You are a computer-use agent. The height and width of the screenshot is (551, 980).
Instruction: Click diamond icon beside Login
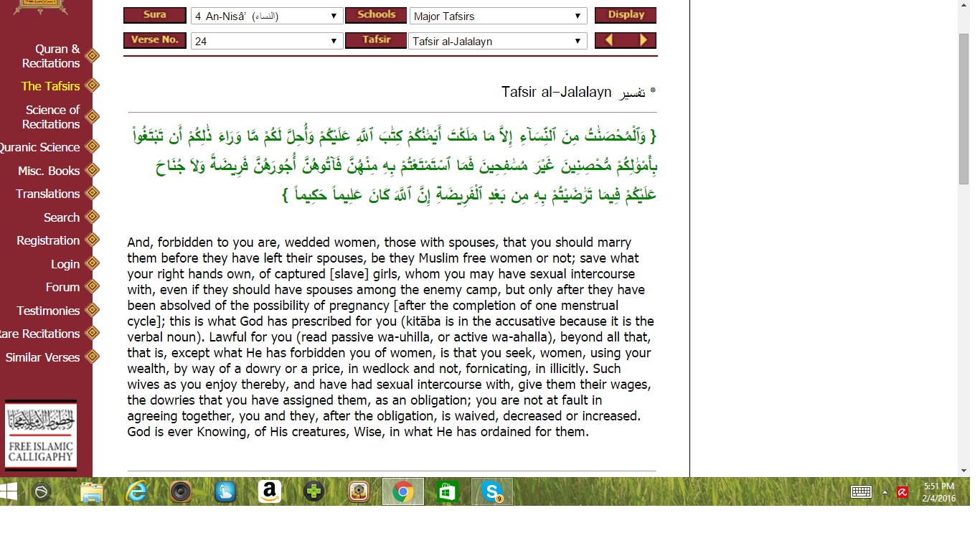(x=92, y=263)
